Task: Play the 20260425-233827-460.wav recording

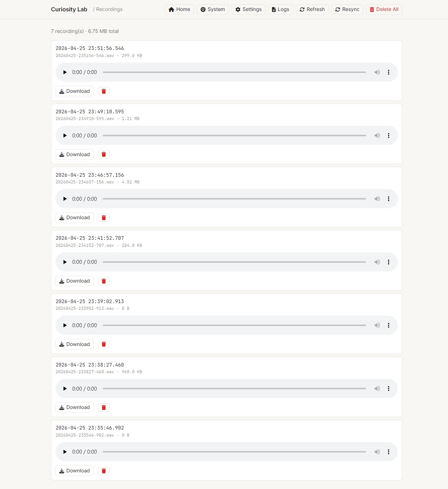Action: [65, 388]
